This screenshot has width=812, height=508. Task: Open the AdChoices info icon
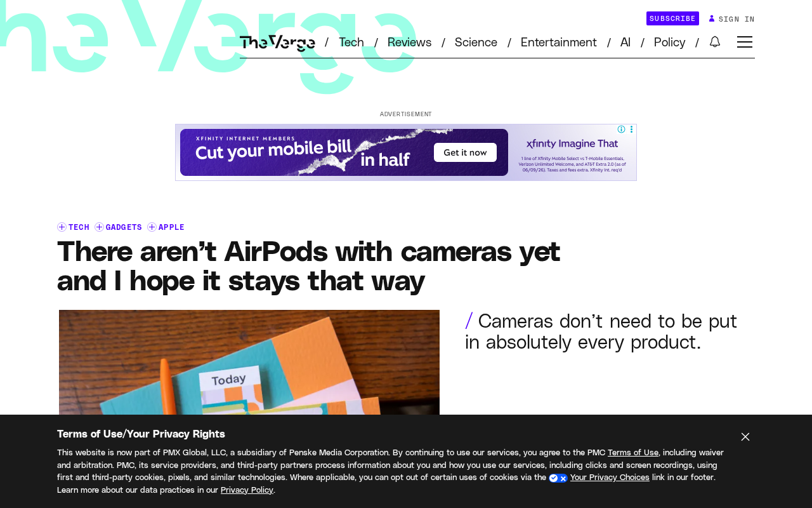(622, 129)
